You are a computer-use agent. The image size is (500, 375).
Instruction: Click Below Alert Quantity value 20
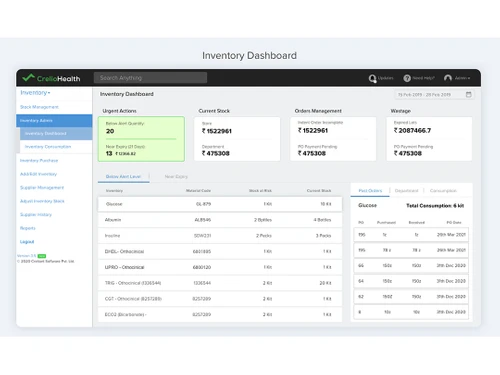[110, 131]
